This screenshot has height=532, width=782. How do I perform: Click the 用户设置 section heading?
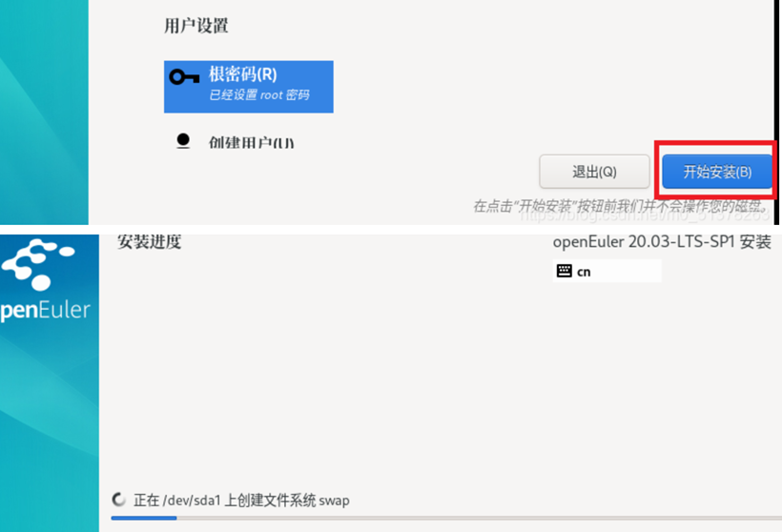195,26
